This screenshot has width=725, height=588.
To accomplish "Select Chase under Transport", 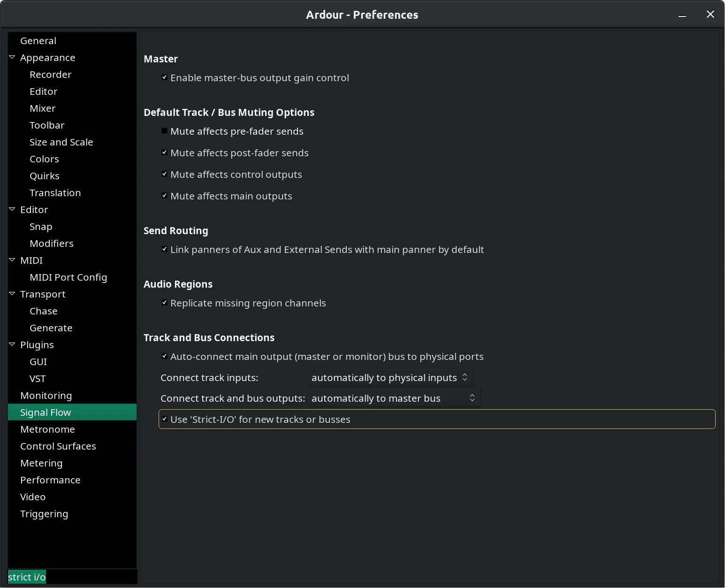I will pyautogui.click(x=43, y=311).
